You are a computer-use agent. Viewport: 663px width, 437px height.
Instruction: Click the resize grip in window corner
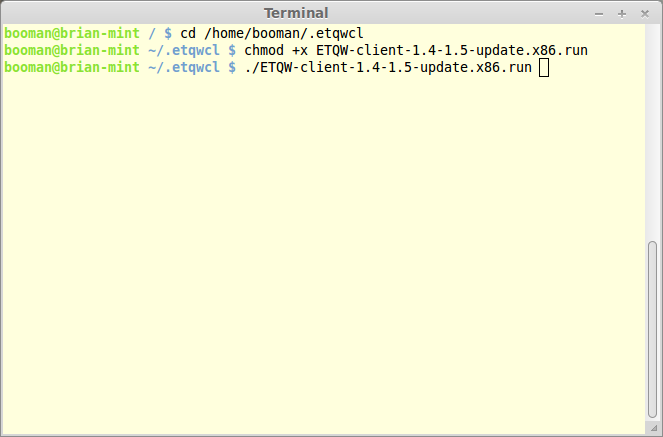pyautogui.click(x=654, y=428)
